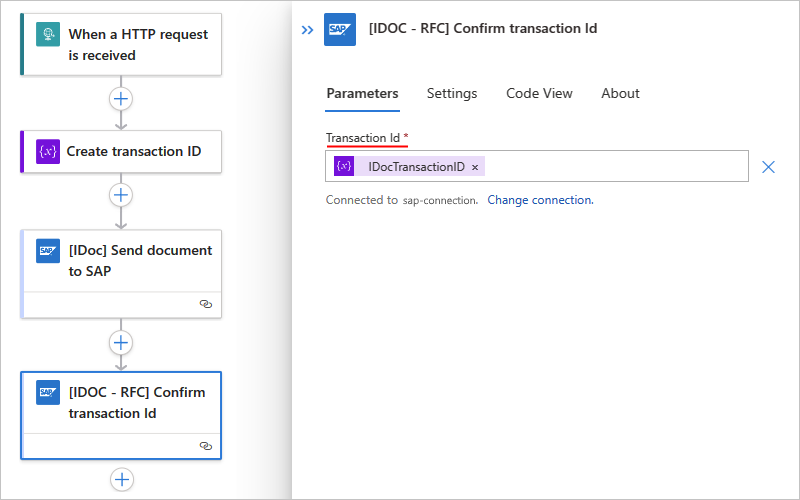Add a step below Confirm transaction Id
Screen dimensions: 800x500
coord(121,480)
